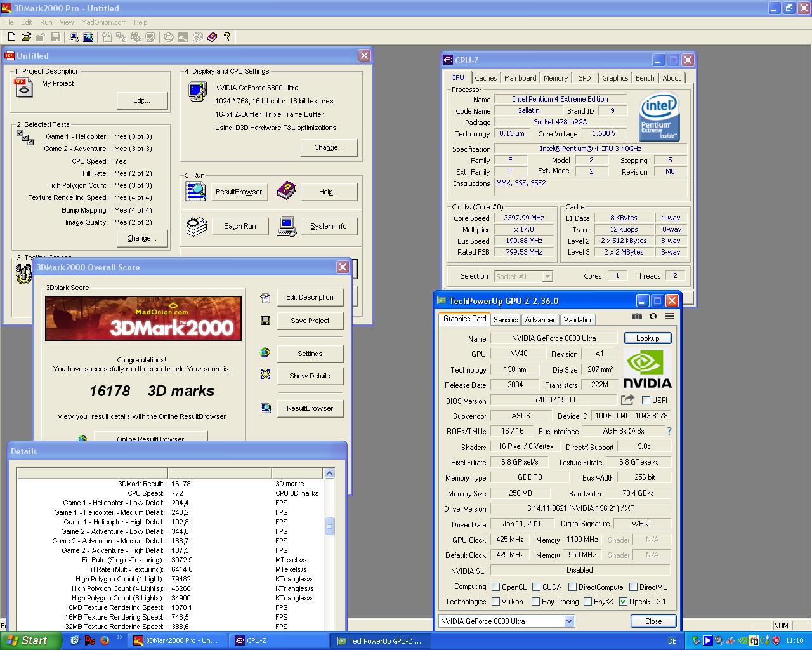Viewport: 812px width, 650px height.
Task: Open the GPU-Z hamburger menu
Action: tap(669, 316)
